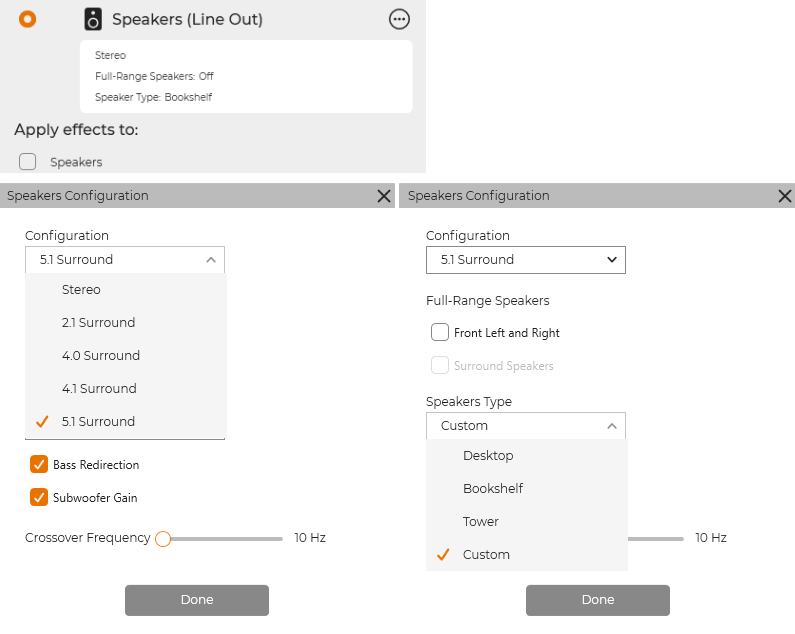Collapse the left Configuration dropdown
The image size is (795, 634).
pos(125,260)
